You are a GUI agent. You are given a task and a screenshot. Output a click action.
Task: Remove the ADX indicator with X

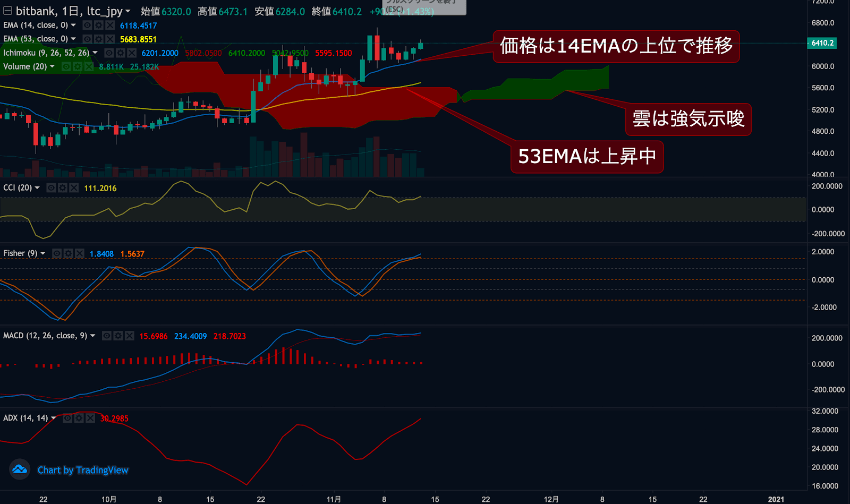(x=90, y=418)
